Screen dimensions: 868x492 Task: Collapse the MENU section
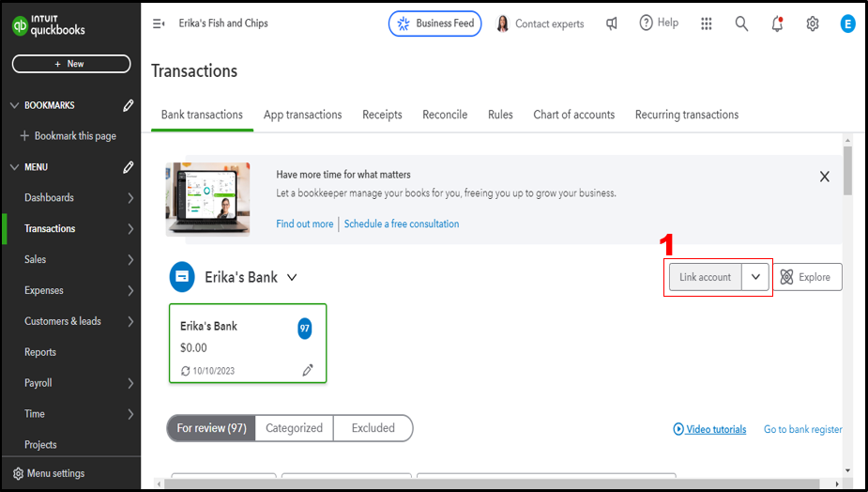[14, 167]
